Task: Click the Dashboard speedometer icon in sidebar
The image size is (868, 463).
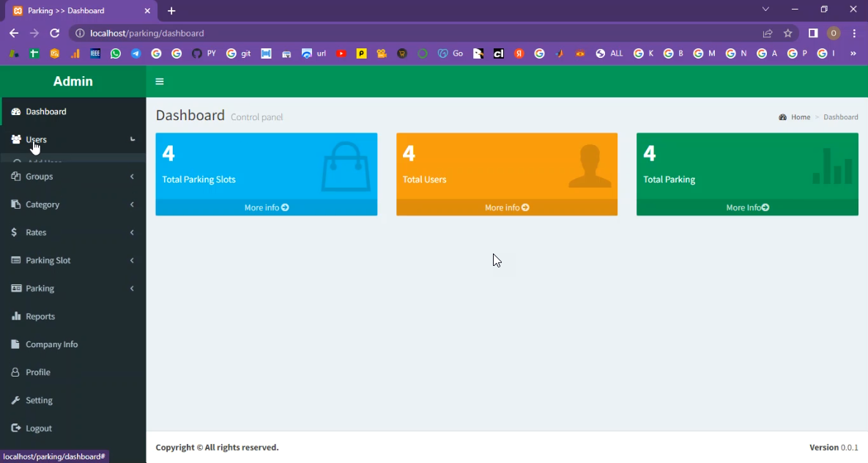Action: point(16,111)
